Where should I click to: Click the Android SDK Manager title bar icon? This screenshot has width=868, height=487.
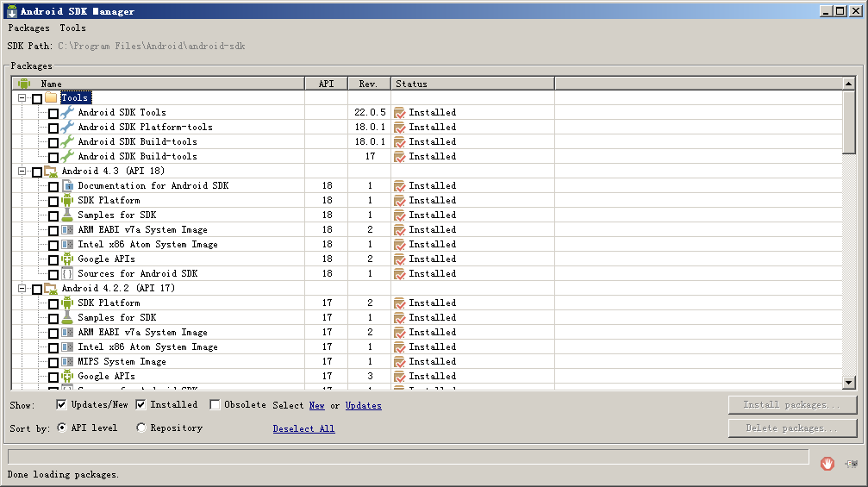[11, 11]
